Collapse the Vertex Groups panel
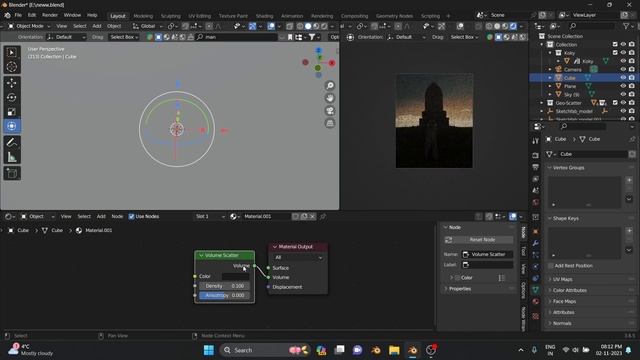This screenshot has width=640, height=360. (x=568, y=168)
